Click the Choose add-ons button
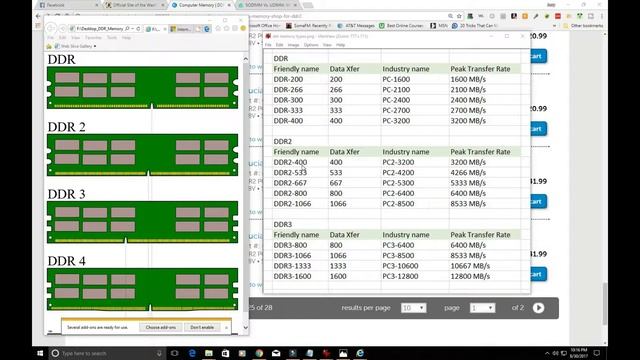The width and height of the screenshot is (640, 360). tap(160, 327)
